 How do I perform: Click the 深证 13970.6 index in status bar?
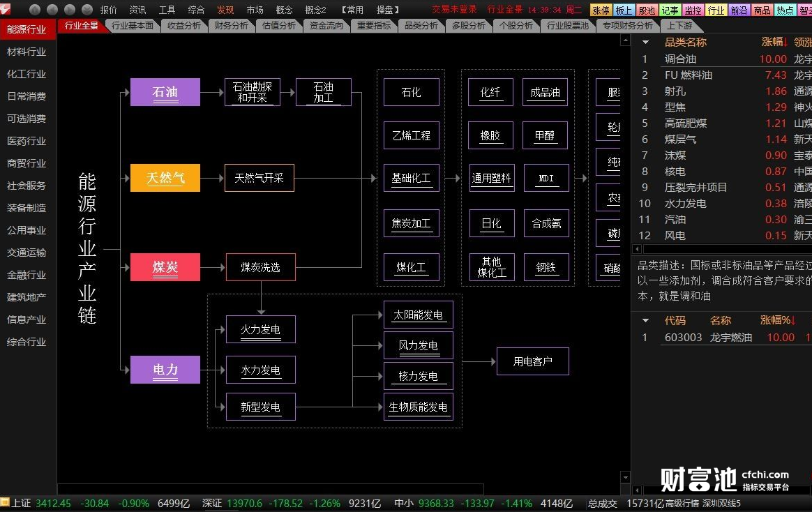[232, 503]
